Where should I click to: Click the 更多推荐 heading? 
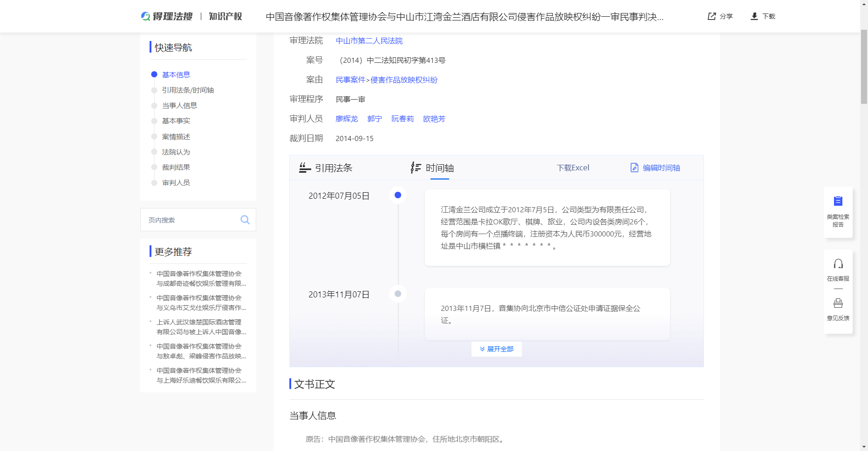pos(173,252)
